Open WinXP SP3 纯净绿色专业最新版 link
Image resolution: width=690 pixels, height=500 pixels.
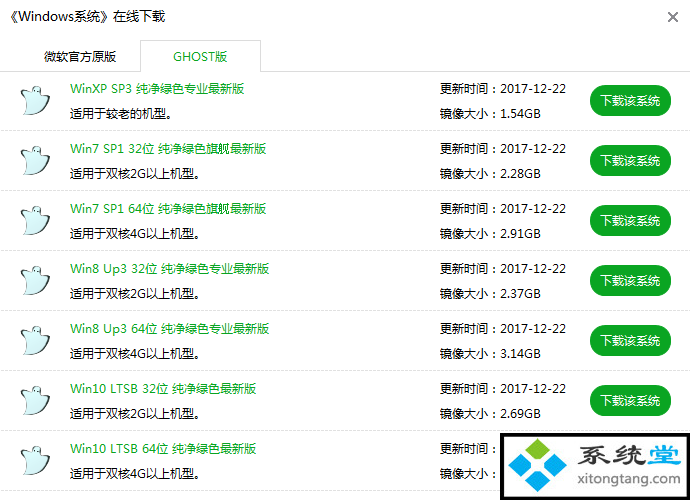[157, 88]
